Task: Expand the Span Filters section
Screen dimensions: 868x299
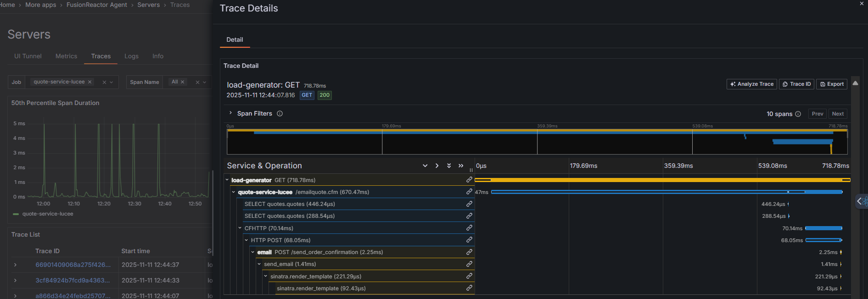Action: click(230, 113)
